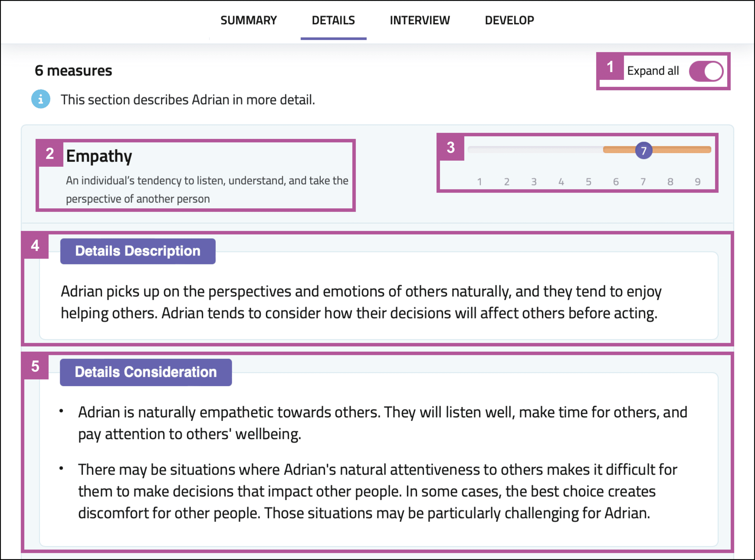Click the Empathy score handle showing 7
The image size is (755, 560).
click(644, 150)
